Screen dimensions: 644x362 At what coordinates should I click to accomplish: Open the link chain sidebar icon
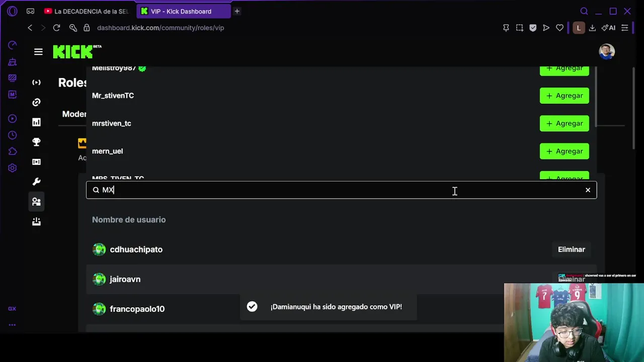[36, 103]
